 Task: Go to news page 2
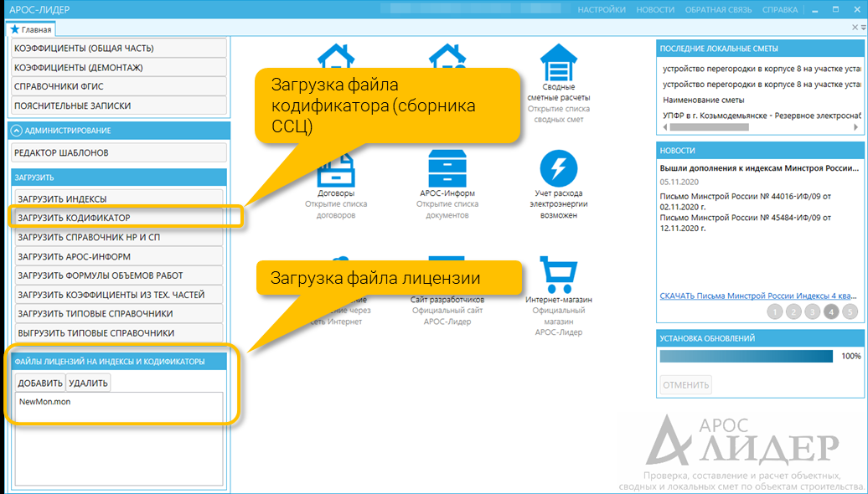(793, 312)
